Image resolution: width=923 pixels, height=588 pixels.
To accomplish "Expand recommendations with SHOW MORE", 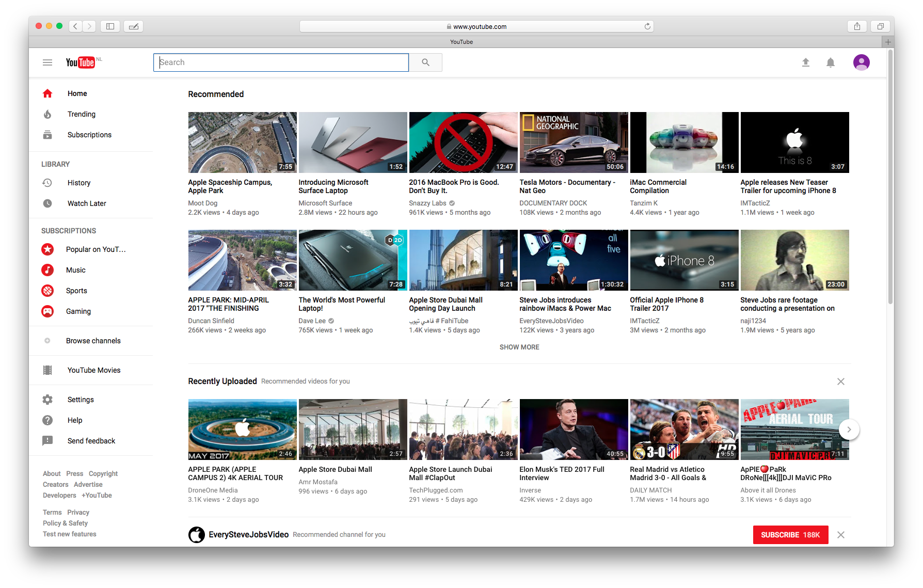I will click(519, 347).
